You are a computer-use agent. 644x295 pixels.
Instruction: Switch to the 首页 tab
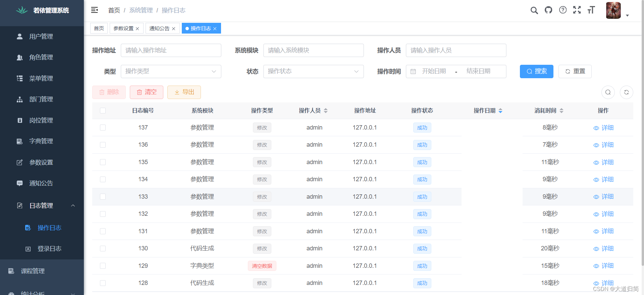(x=99, y=28)
